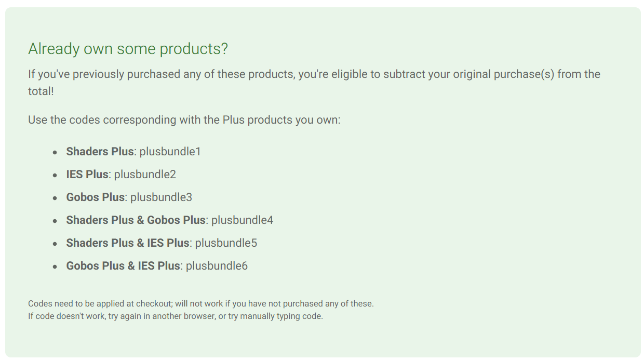Click the bullet before plusbundle6 item

[55, 266]
